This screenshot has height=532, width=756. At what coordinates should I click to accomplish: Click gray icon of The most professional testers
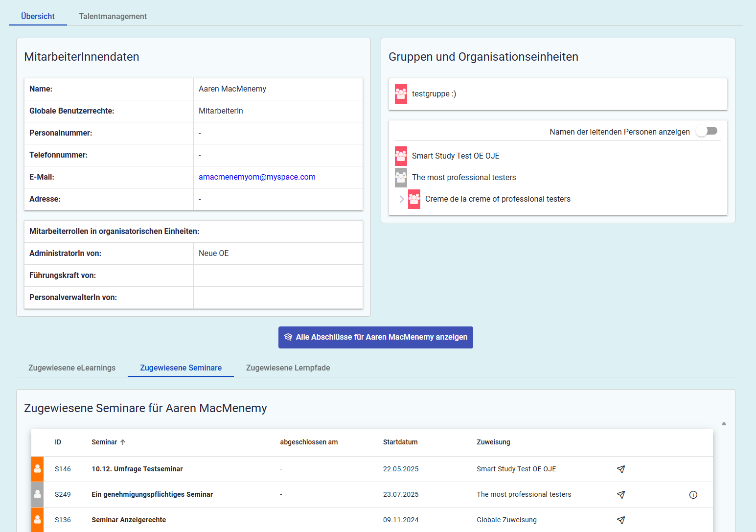(401, 178)
